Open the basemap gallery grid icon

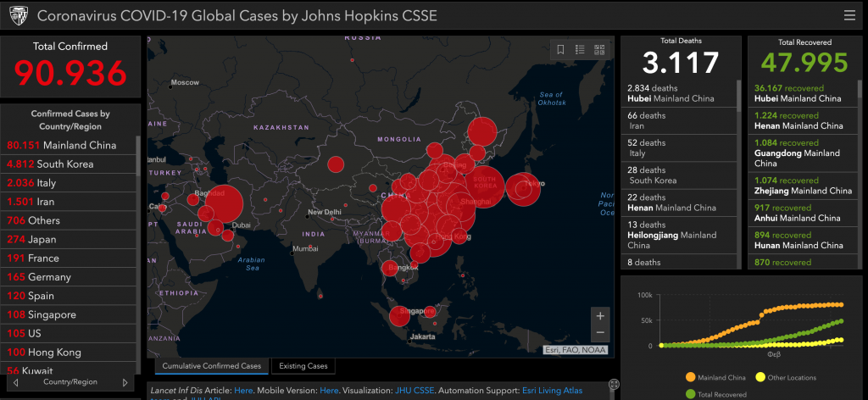(x=599, y=50)
